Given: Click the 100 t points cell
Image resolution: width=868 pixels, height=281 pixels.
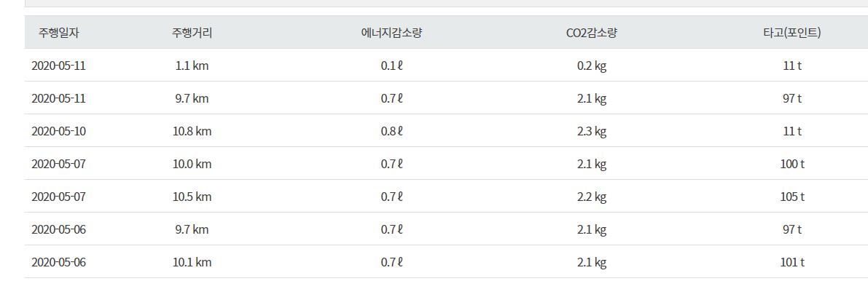Looking at the screenshot, I should tap(792, 165).
